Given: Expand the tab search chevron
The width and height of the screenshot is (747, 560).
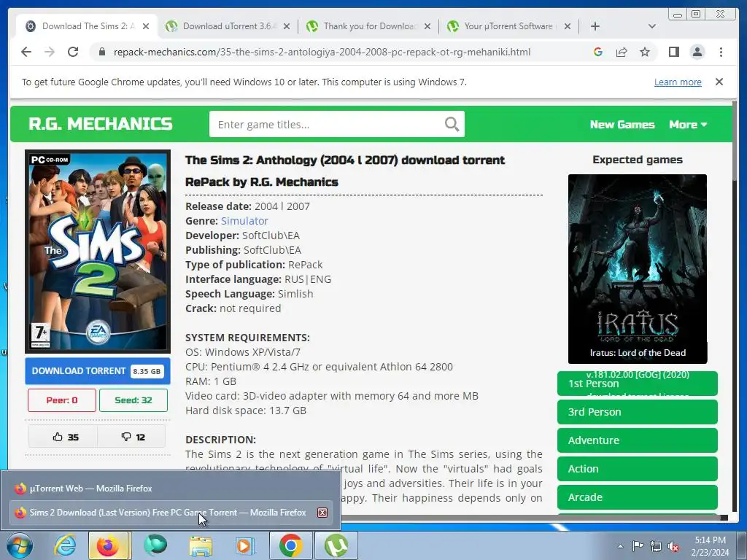Looking at the screenshot, I should (x=651, y=26).
